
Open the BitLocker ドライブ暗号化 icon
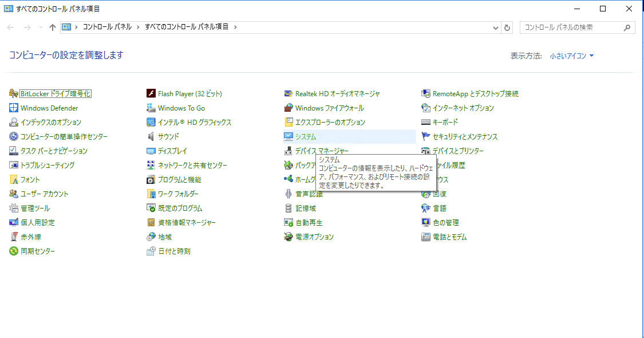[14, 94]
